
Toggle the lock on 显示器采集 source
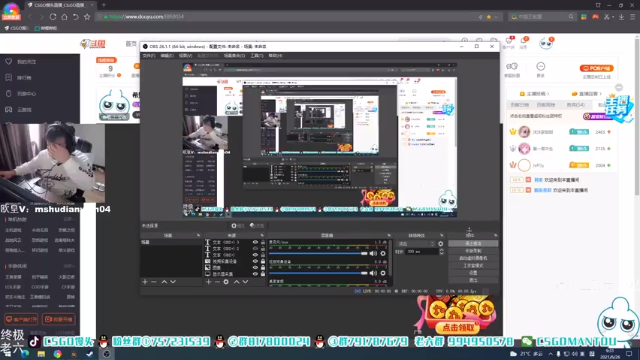tap(263, 274)
